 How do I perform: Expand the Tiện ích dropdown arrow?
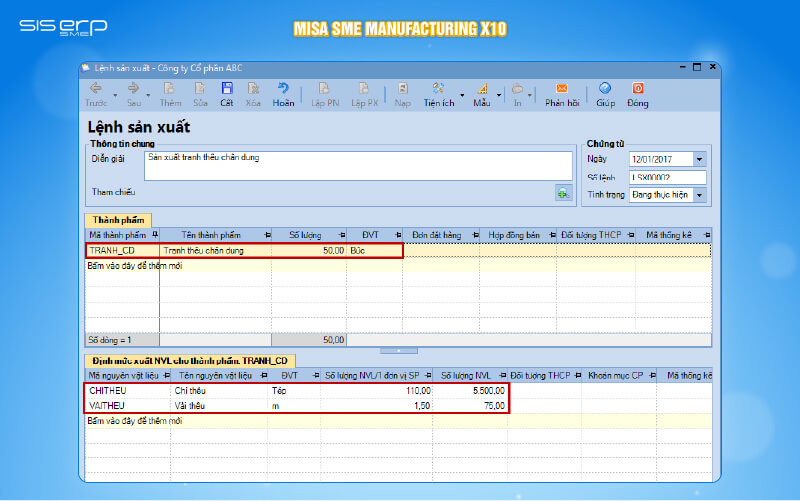[x=462, y=95]
